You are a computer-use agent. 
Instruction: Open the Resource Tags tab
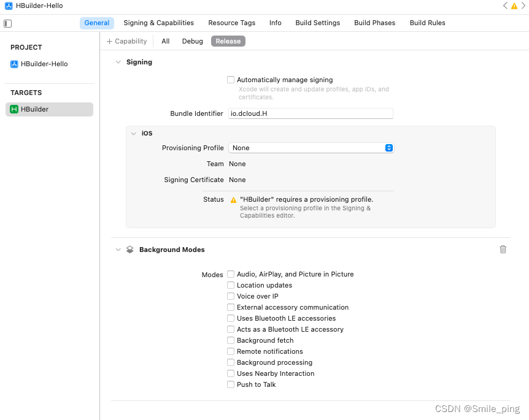[x=232, y=23]
